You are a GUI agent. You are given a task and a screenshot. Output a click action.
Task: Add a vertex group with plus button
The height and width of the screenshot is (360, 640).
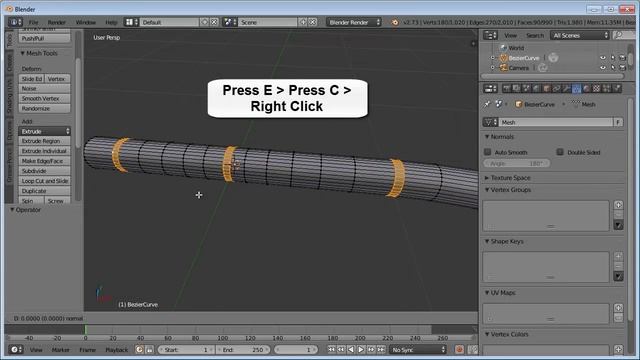coord(618,205)
